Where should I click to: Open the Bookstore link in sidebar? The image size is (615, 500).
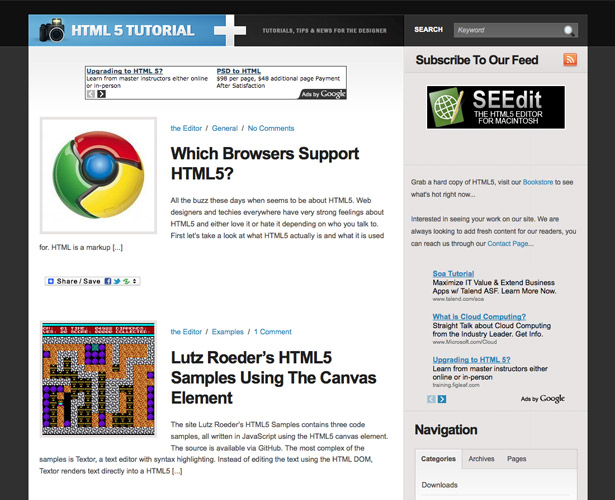click(538, 182)
